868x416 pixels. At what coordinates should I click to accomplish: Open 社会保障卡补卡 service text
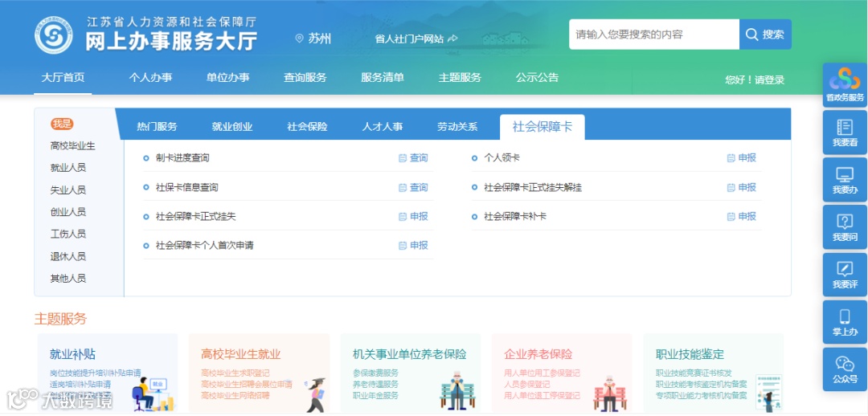tap(515, 216)
